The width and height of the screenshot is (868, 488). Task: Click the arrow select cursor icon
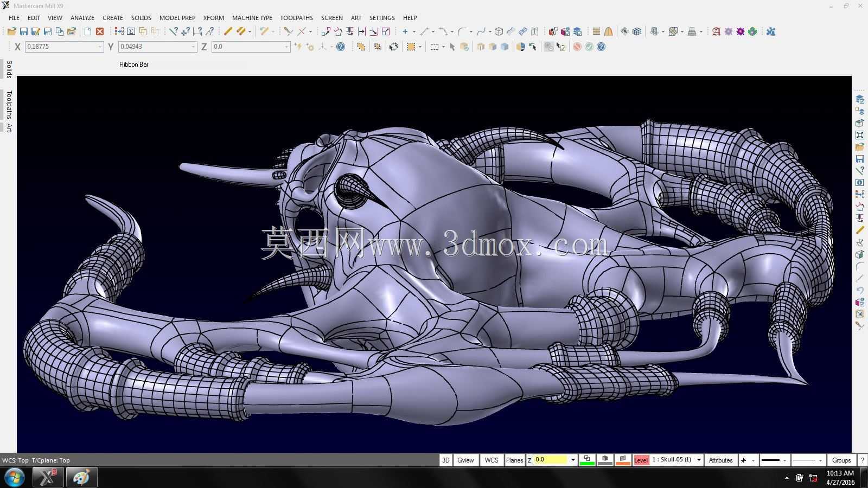click(452, 47)
